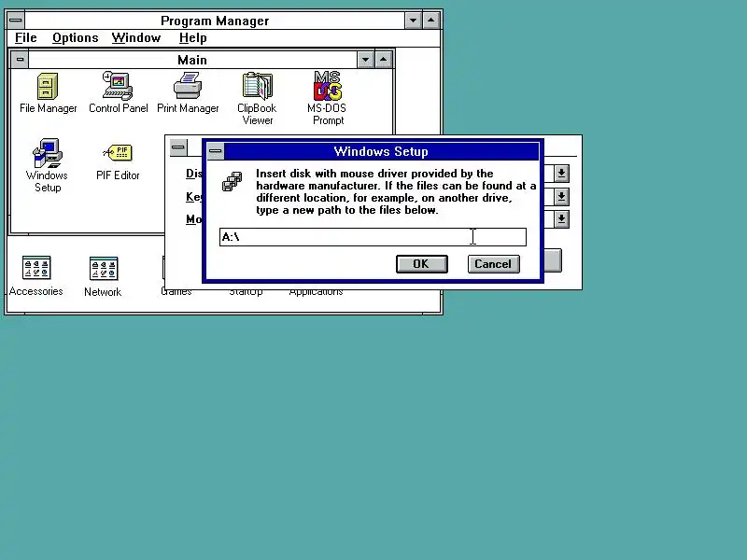Maximize the Program Manager window
Screen dimensions: 747x560
(x=431, y=21)
